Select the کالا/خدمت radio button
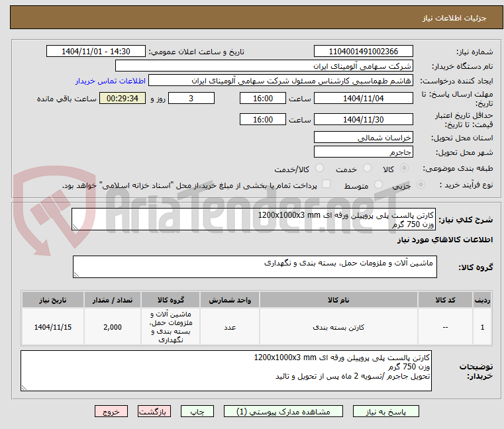The height and width of the screenshot is (429, 504). tap(319, 168)
